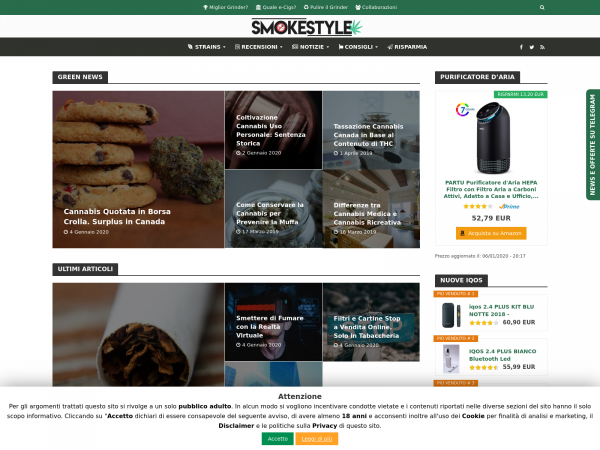Expand the Strains dropdown menu
This screenshot has width=600, height=450.
click(x=207, y=47)
